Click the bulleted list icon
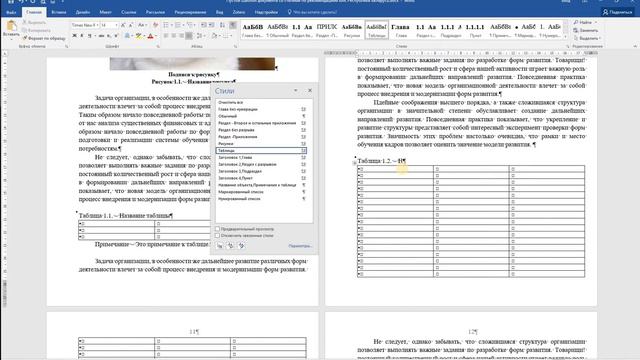Viewport: 640px width, 360px height. tap(166, 25)
